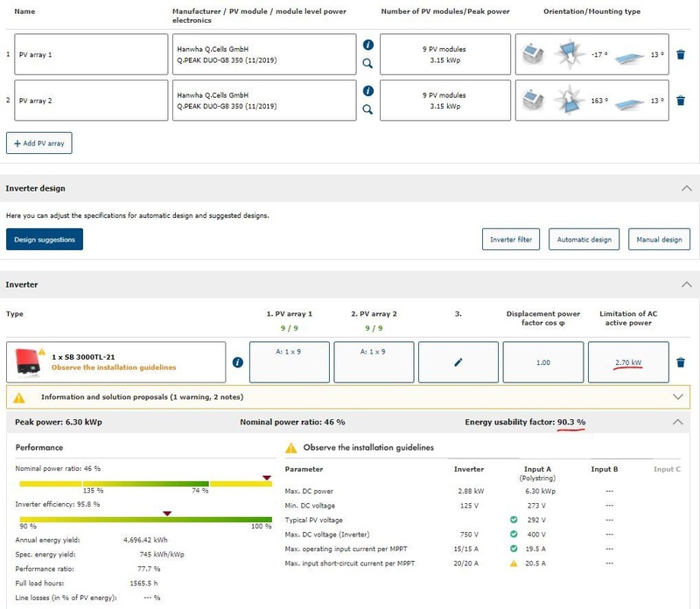Click the PV array 1 name field
The height and width of the screenshot is (609, 700).
[91, 54]
